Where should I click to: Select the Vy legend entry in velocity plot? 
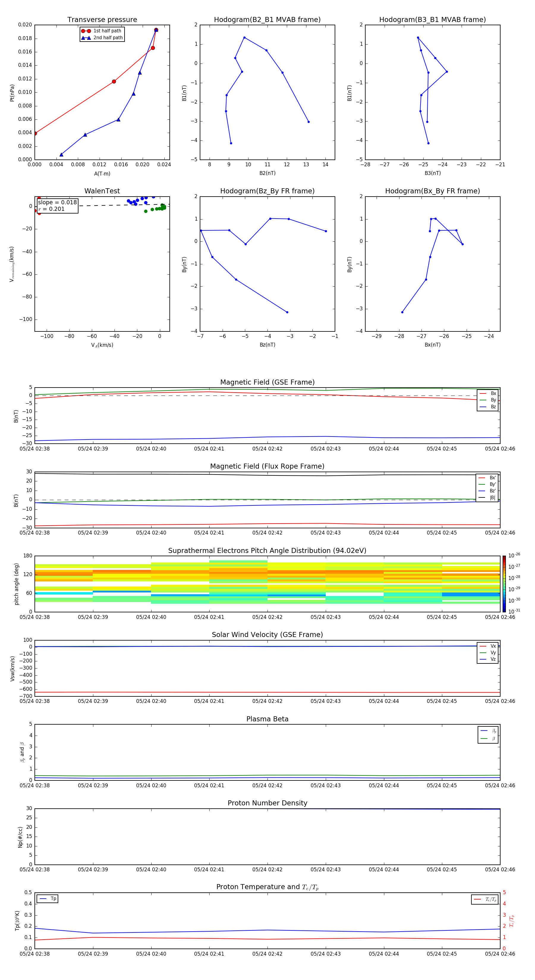point(488,652)
